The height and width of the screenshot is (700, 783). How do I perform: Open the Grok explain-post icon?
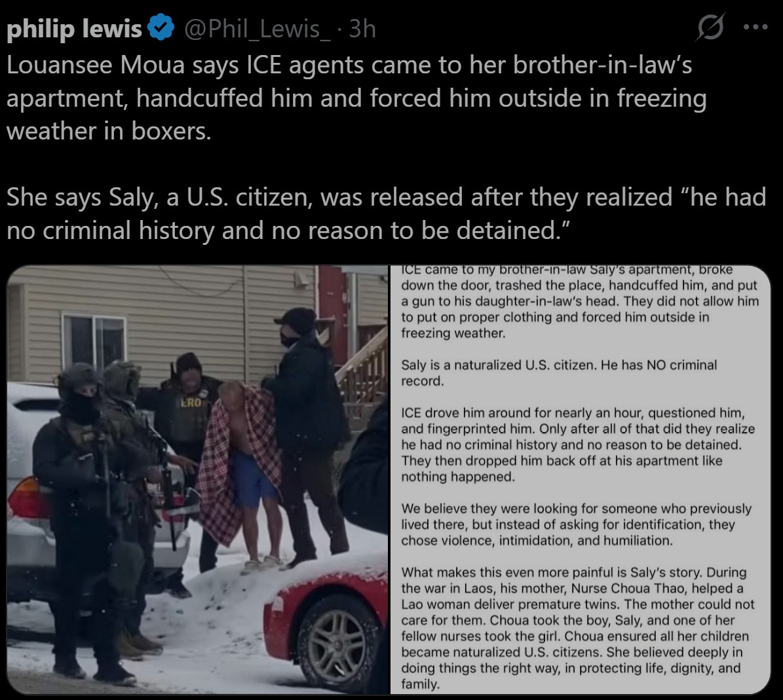[710, 27]
